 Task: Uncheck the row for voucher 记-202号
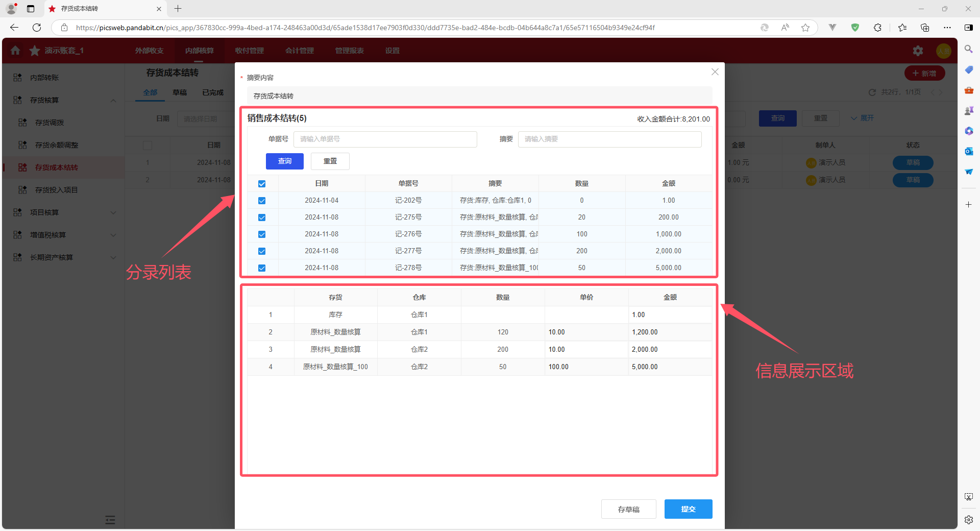pos(262,201)
